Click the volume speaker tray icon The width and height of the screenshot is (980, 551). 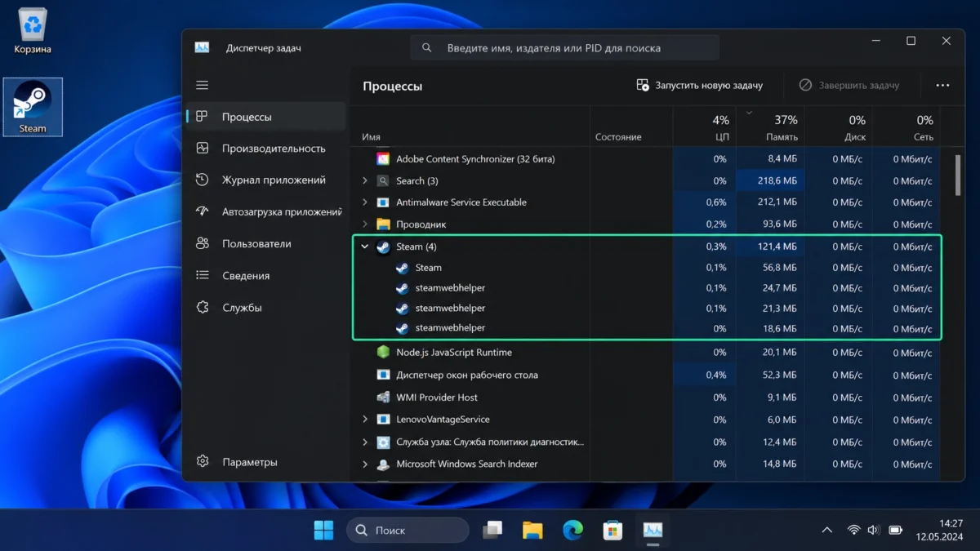(874, 531)
